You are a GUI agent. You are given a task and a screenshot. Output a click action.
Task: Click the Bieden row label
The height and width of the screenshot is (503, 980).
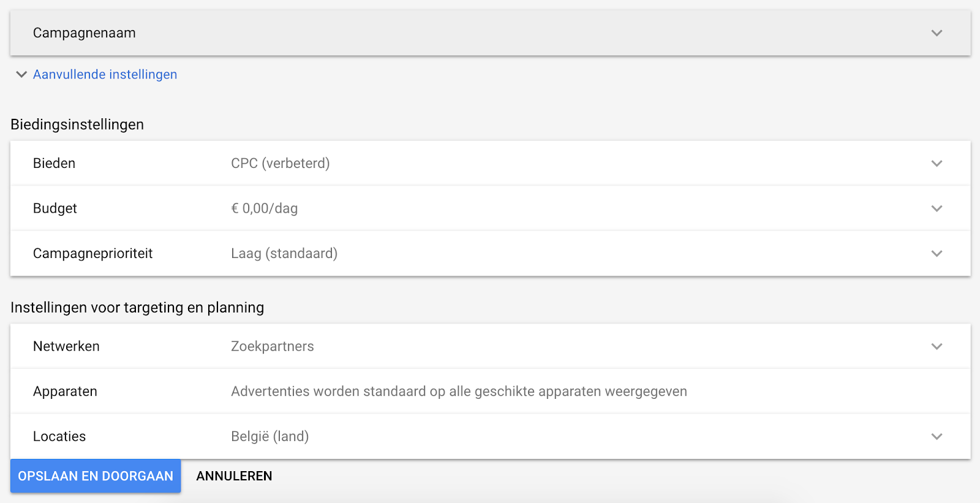click(54, 163)
